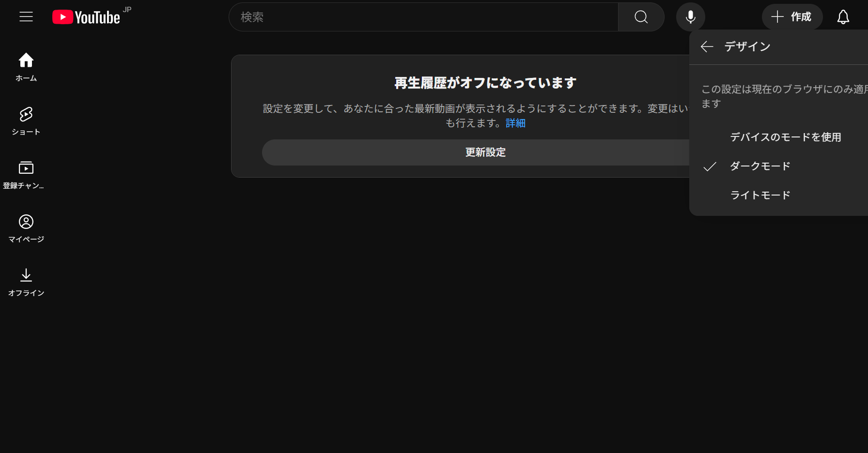Click the 更新設定 button
The height and width of the screenshot is (453, 868).
tap(485, 152)
